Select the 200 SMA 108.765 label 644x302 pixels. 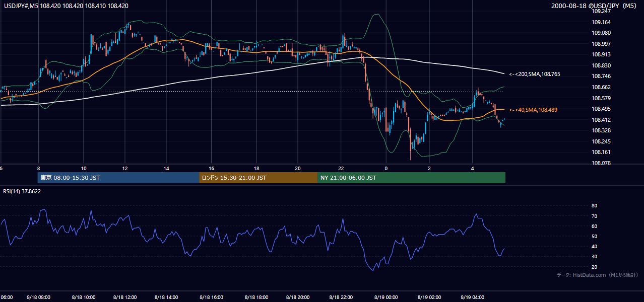click(x=535, y=74)
